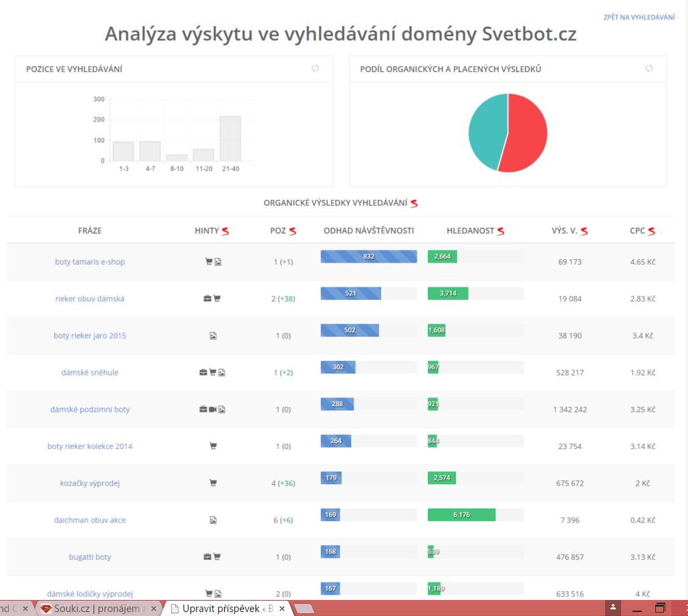Click cart hint icon in bugatti boty row
The width and height of the screenshot is (688, 616).
(x=217, y=557)
